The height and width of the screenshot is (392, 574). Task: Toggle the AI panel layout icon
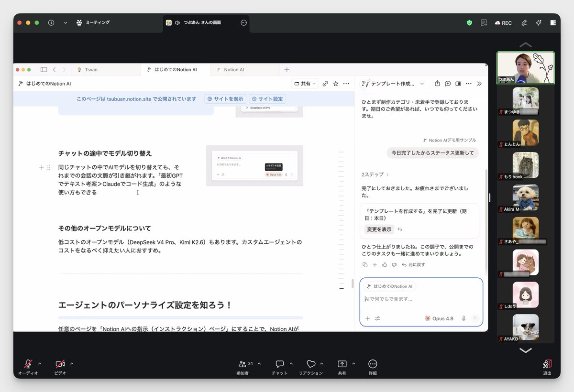pos(458,84)
